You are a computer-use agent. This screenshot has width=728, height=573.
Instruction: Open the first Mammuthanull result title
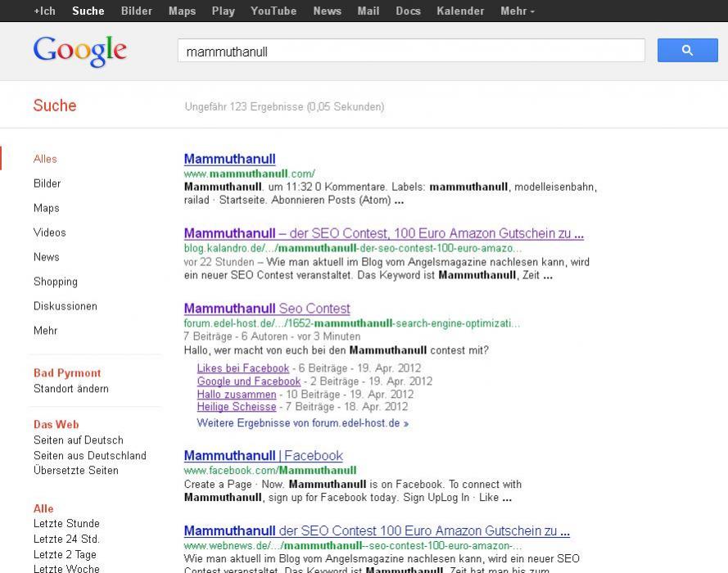pyautogui.click(x=229, y=159)
